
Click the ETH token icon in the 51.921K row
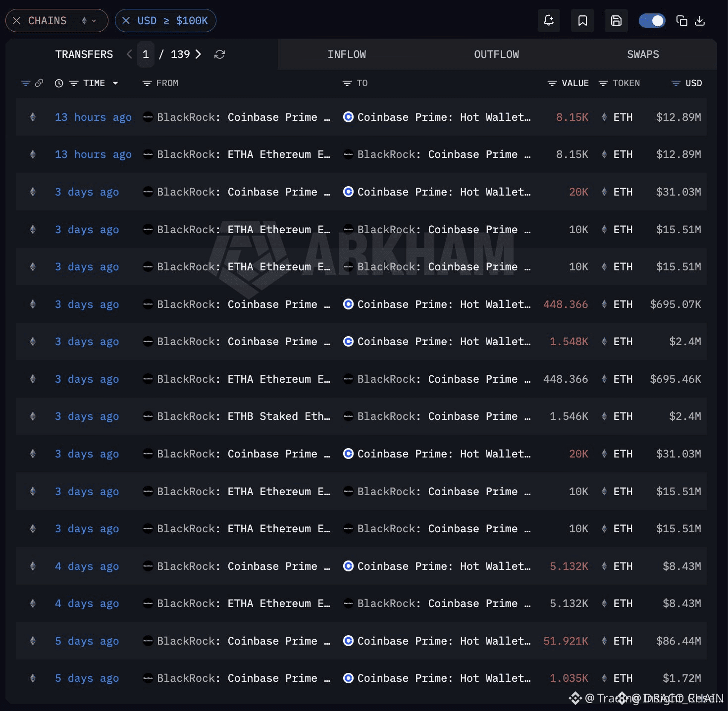604,641
